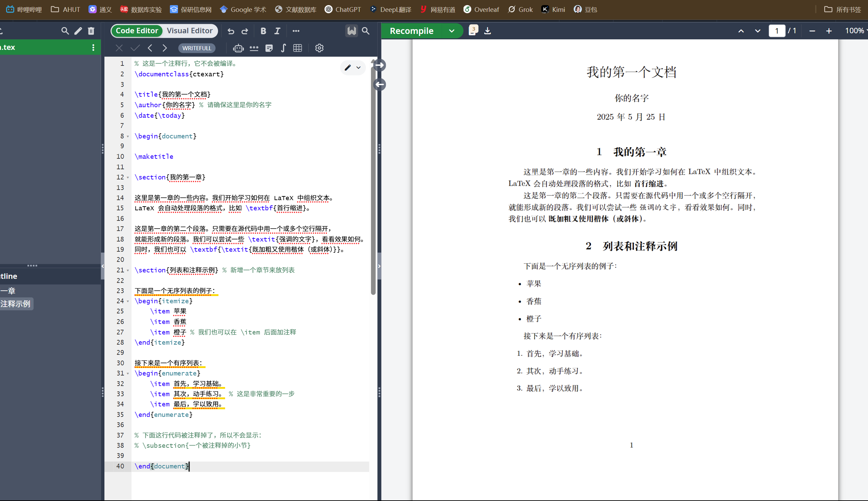Switch to Visual Editor mode

(x=190, y=31)
